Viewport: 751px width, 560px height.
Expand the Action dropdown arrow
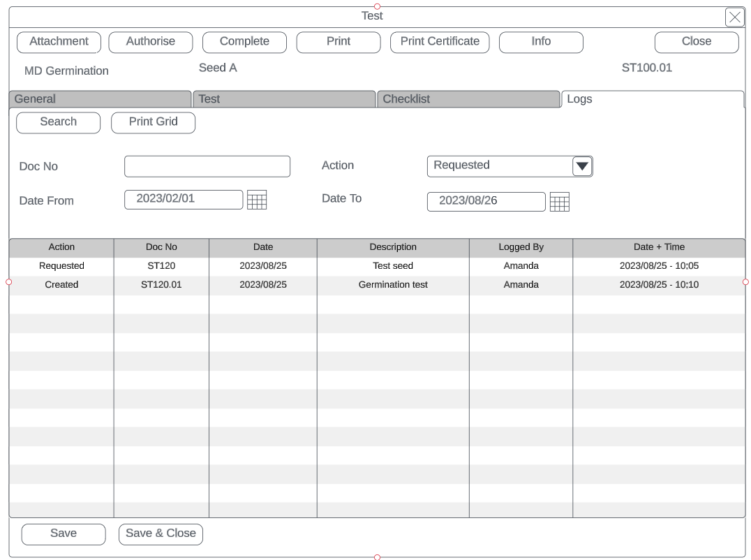click(582, 166)
